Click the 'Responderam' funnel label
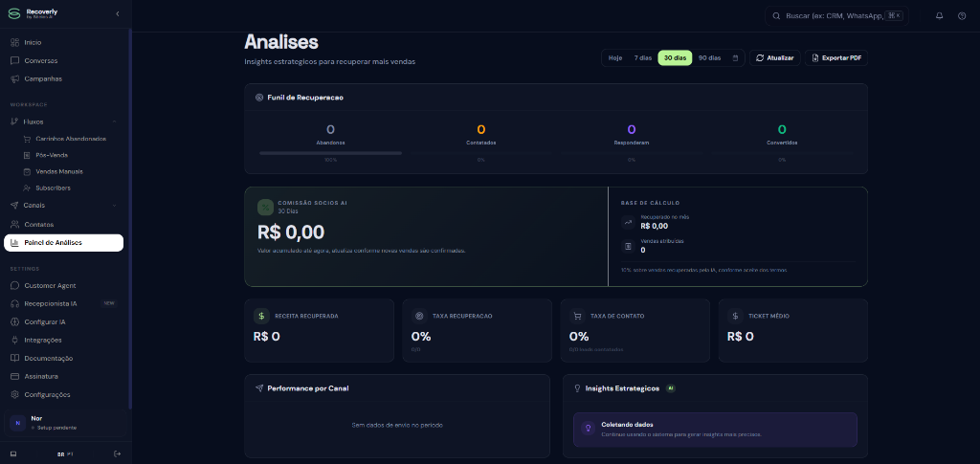The image size is (980, 464). (x=632, y=143)
